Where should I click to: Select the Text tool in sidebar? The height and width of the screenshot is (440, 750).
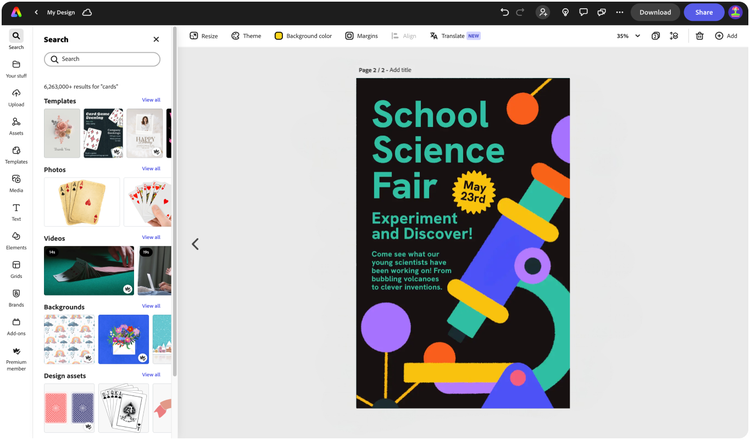coord(16,211)
